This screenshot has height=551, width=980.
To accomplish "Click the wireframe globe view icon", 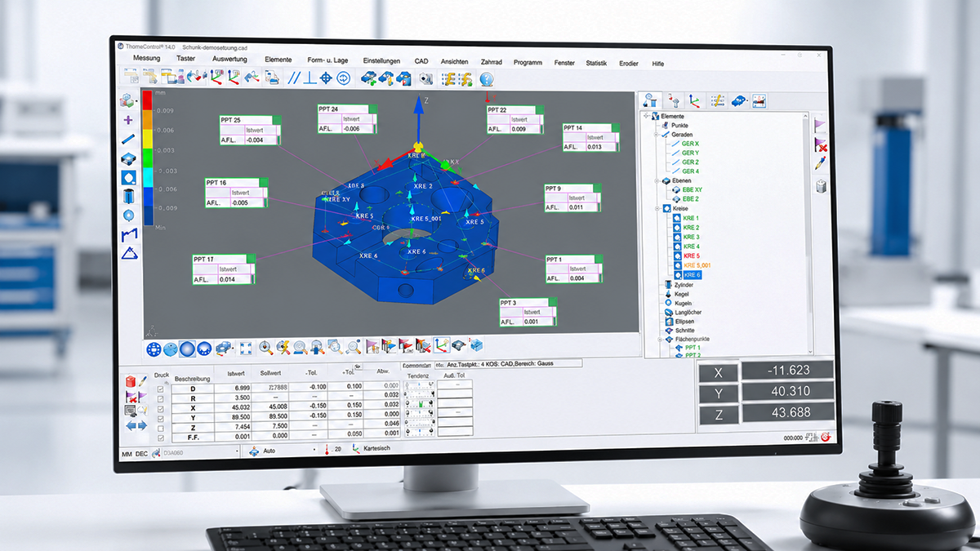I will (x=154, y=349).
